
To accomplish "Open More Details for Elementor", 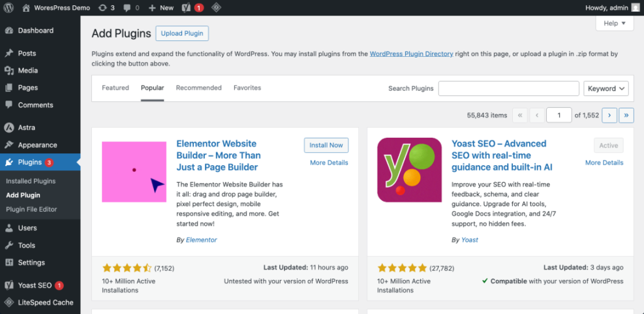I will point(329,163).
